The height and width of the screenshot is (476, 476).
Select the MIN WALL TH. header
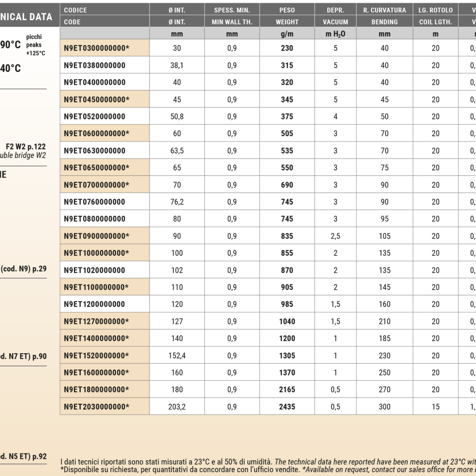pos(232,22)
